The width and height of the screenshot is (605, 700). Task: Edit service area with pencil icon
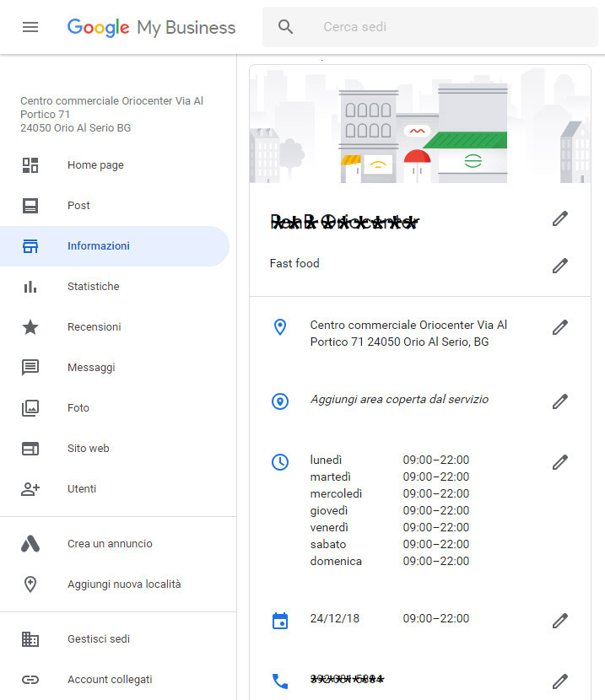[560, 401]
